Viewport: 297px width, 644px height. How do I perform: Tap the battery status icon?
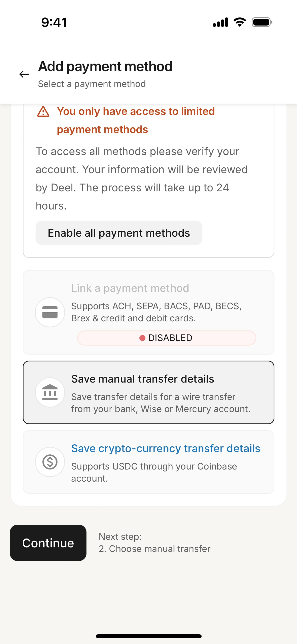click(262, 22)
